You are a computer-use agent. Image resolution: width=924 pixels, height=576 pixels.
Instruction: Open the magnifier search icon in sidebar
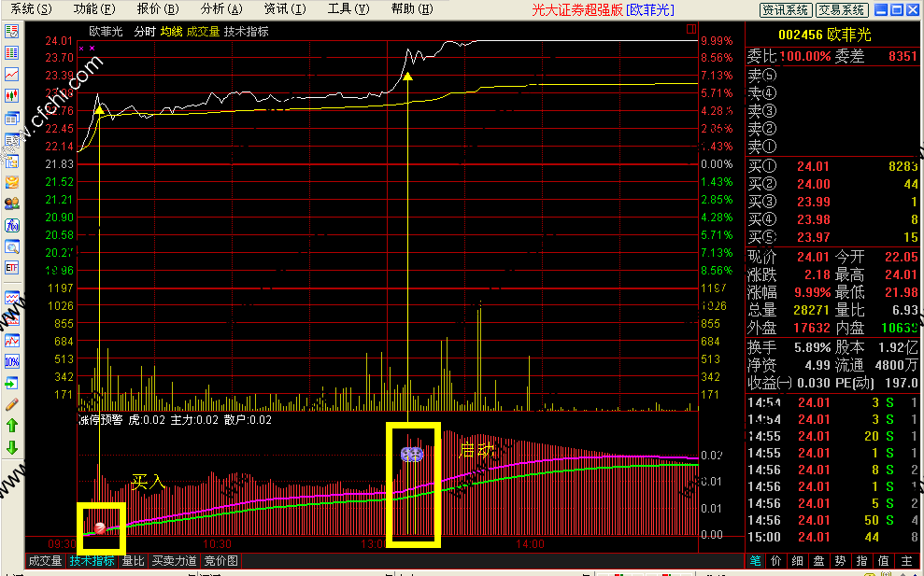click(x=12, y=247)
